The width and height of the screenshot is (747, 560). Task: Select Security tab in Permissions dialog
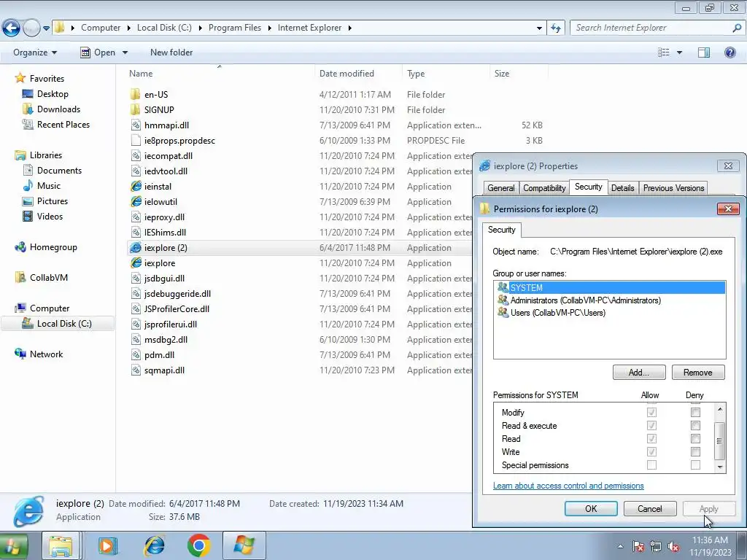point(502,230)
